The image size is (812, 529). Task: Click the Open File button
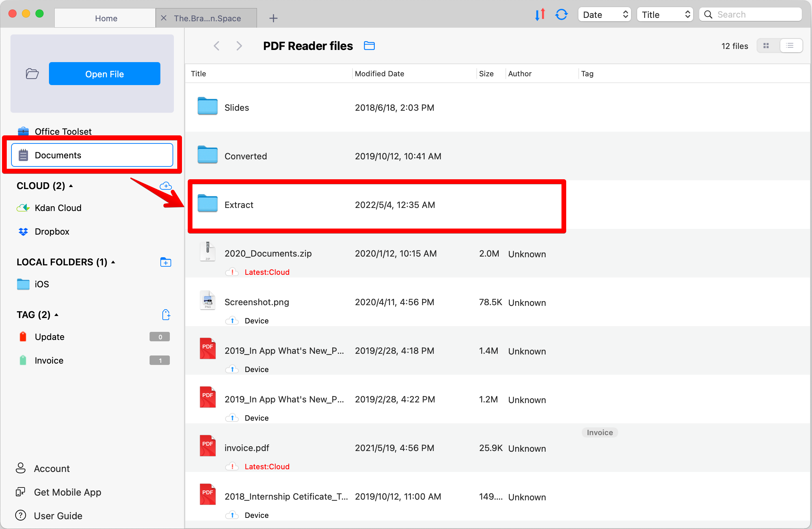click(x=104, y=74)
